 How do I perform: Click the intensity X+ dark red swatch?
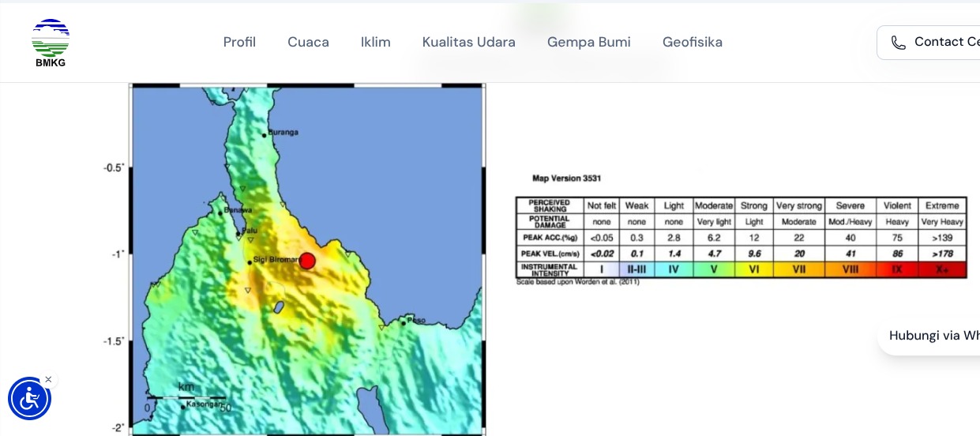coord(942,269)
